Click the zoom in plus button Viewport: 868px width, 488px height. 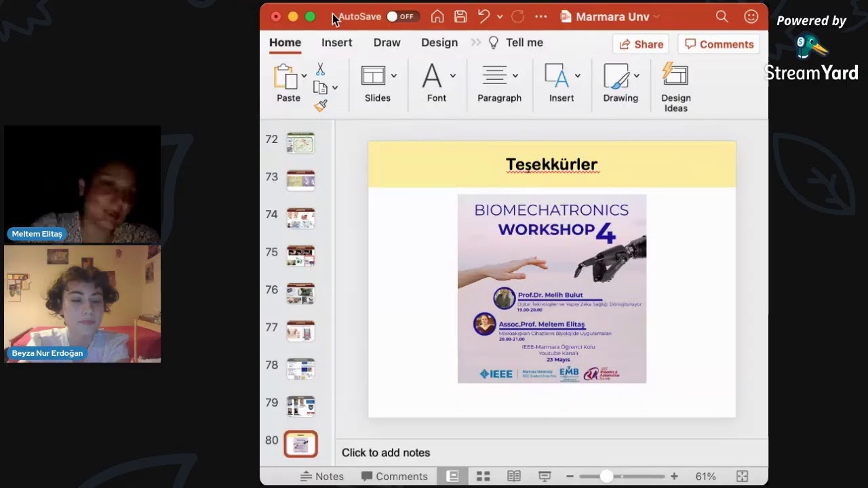674,476
